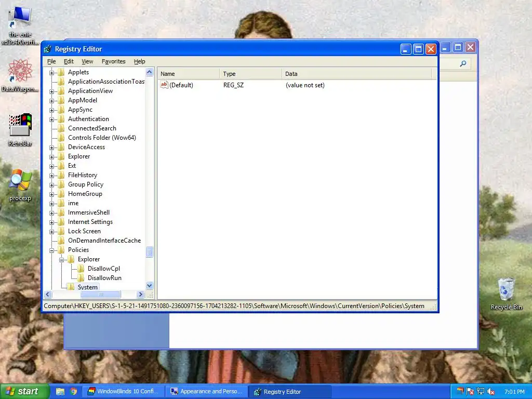
Task: Click the Controls Folder (Wow64) folder icon
Action: [x=61, y=137]
